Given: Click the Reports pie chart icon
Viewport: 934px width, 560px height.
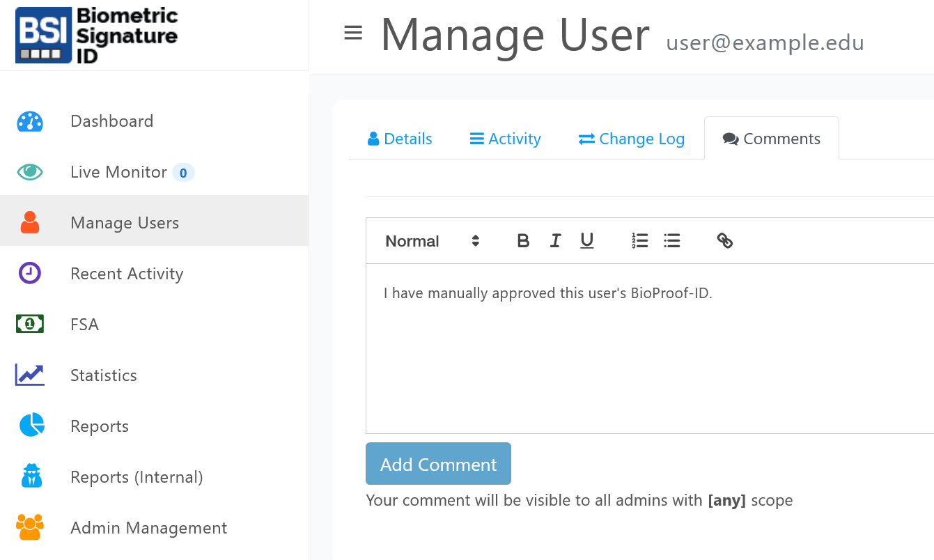Looking at the screenshot, I should (x=31, y=425).
